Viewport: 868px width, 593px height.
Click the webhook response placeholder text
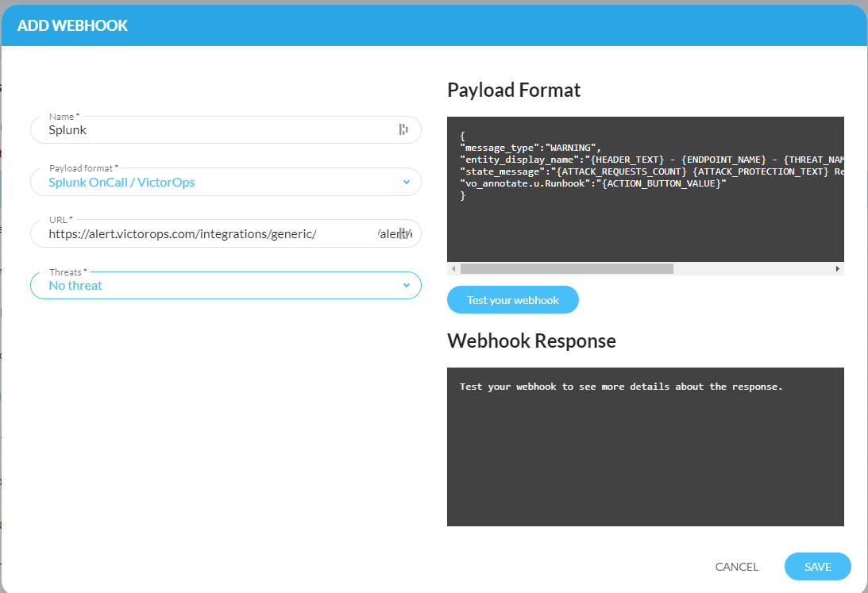[x=621, y=387]
